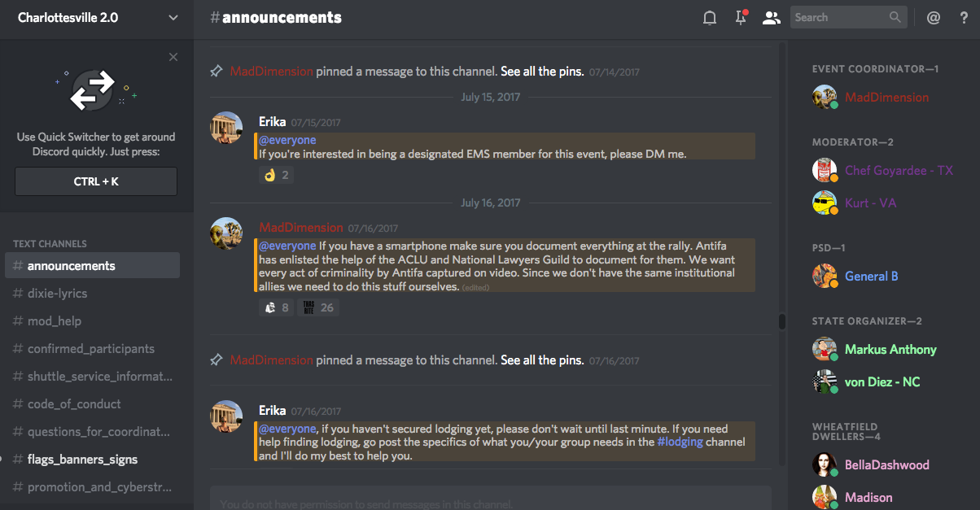Image resolution: width=980 pixels, height=510 pixels.
Task: Toggle the reaction with count 8
Action: point(276,307)
